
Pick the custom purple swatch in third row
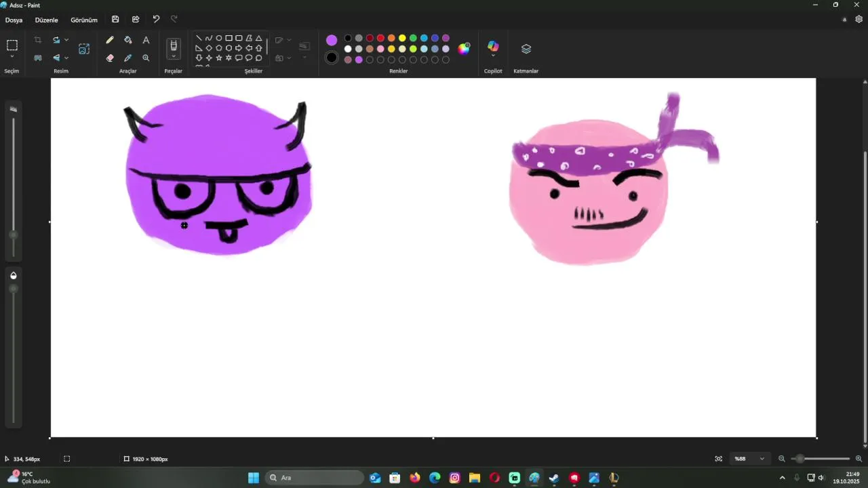click(359, 60)
